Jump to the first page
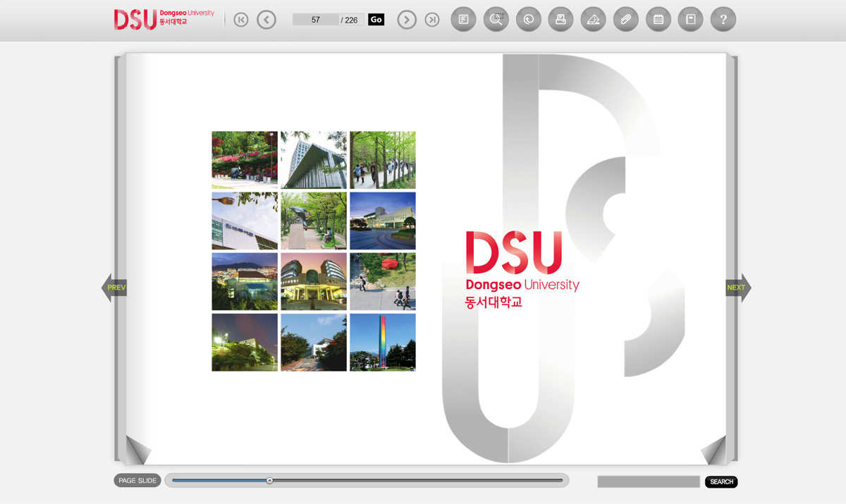The image size is (846, 504). tap(241, 20)
